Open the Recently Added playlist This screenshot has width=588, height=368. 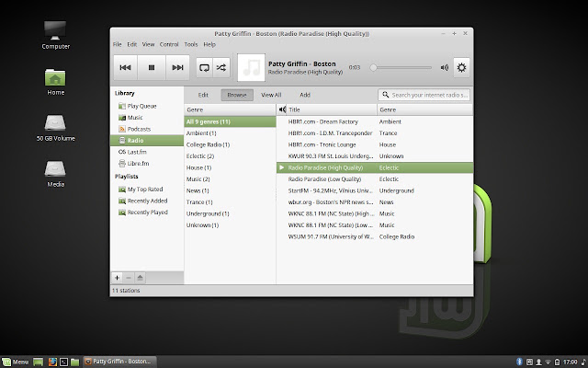[147, 201]
